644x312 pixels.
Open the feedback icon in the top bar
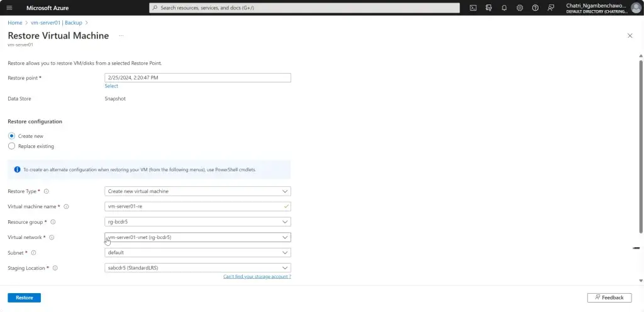(551, 8)
